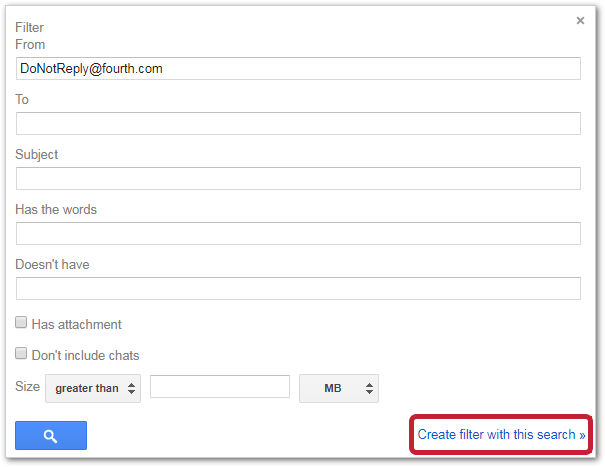Viewport: 605px width, 467px height.
Task: Click into the To input field
Action: pos(298,124)
